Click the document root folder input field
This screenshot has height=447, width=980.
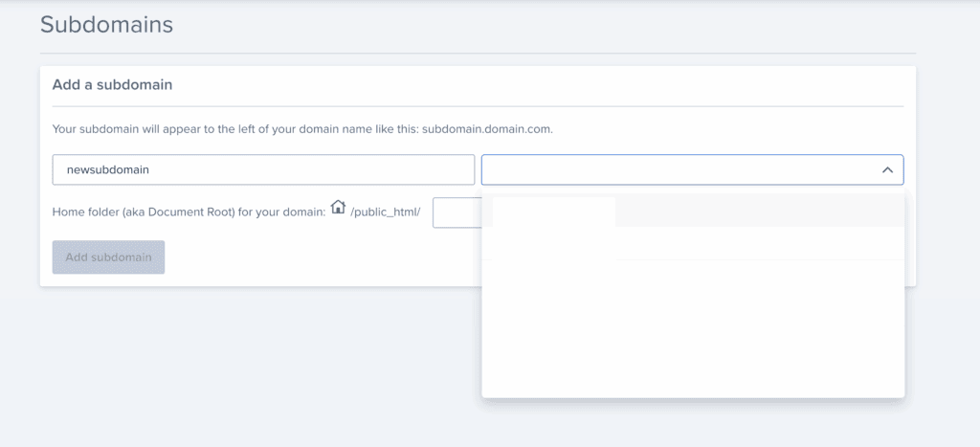(x=457, y=212)
